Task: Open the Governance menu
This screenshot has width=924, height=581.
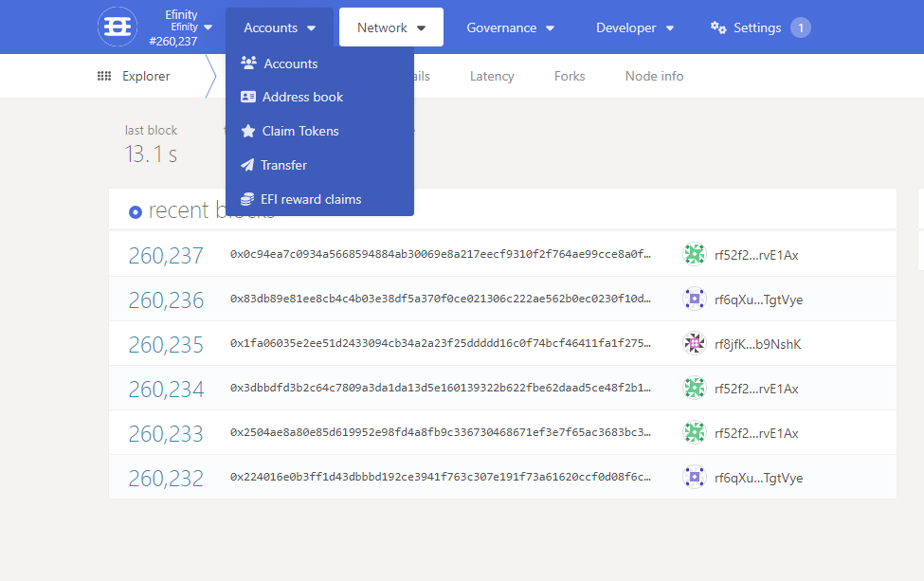Action: tap(510, 27)
